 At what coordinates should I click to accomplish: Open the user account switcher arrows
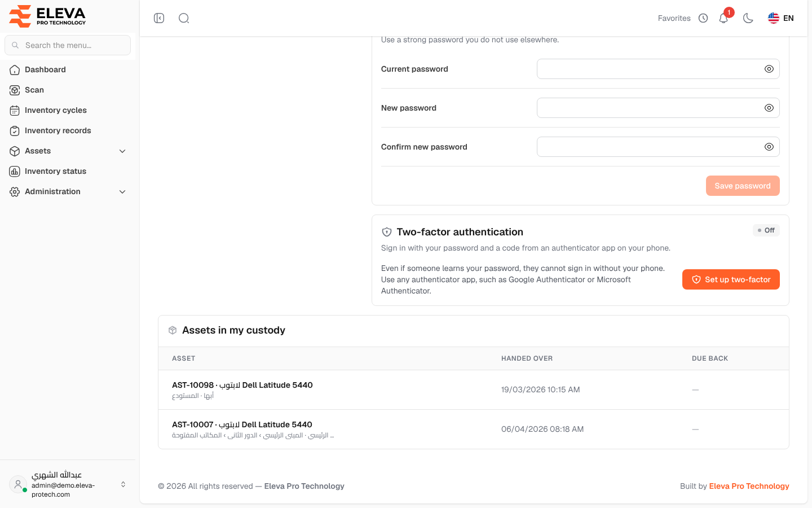tap(123, 484)
